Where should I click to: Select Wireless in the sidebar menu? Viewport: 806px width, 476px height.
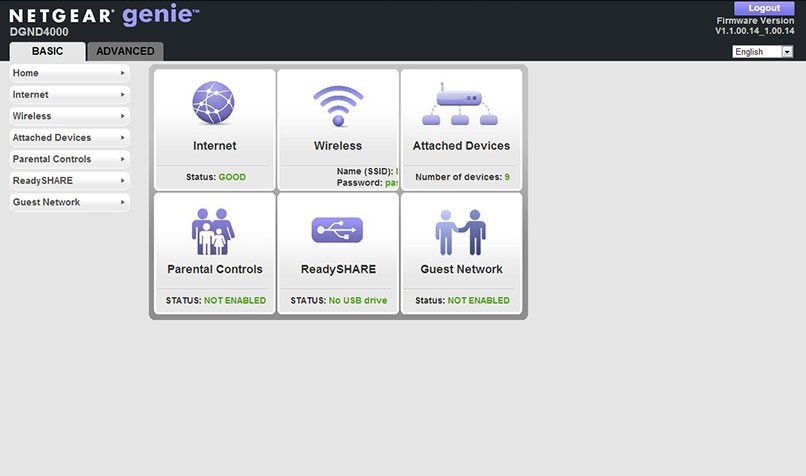(69, 116)
